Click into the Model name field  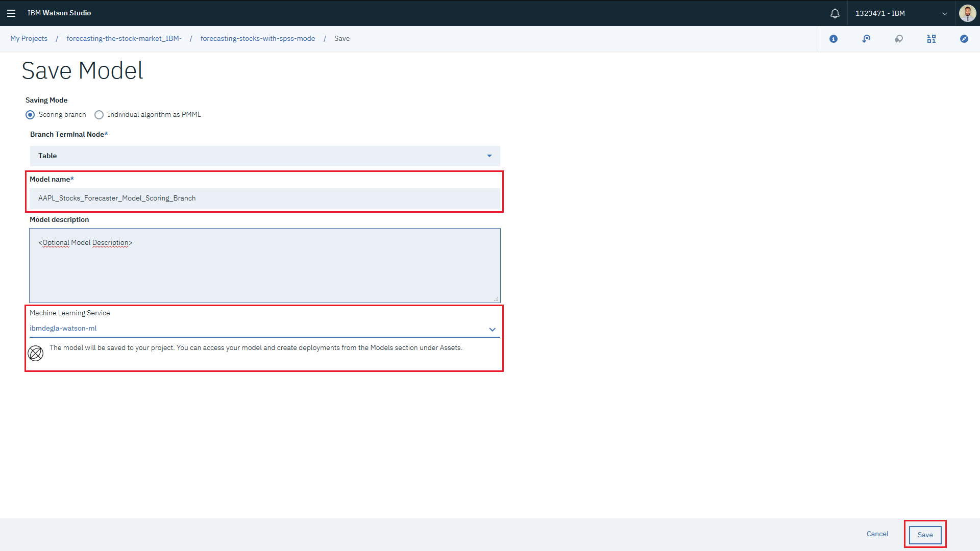[264, 198]
